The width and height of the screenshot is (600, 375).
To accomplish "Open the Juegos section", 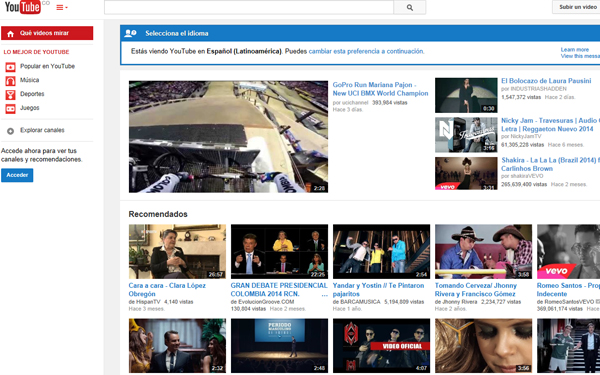I will coord(29,108).
